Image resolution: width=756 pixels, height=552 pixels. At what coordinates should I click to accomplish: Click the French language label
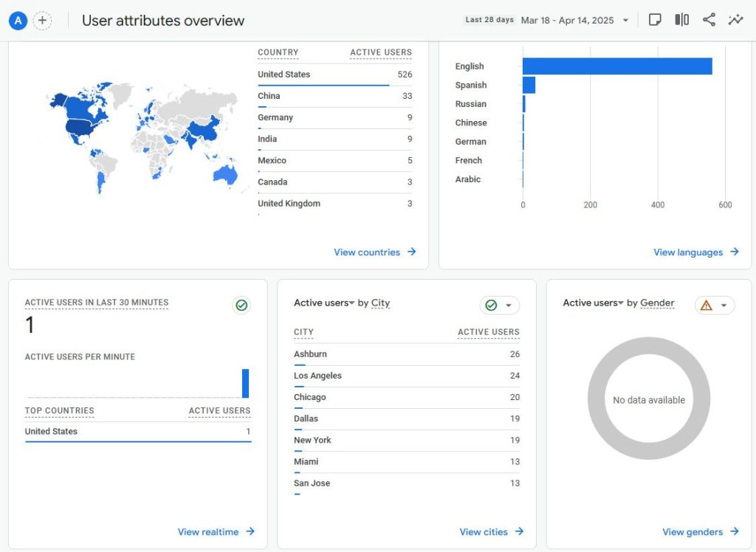tap(468, 161)
